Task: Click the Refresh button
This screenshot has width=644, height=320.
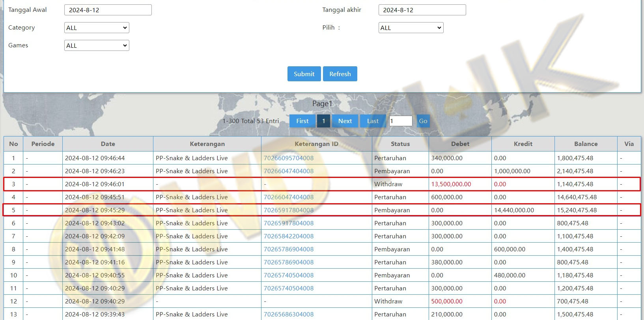Action: 340,74
